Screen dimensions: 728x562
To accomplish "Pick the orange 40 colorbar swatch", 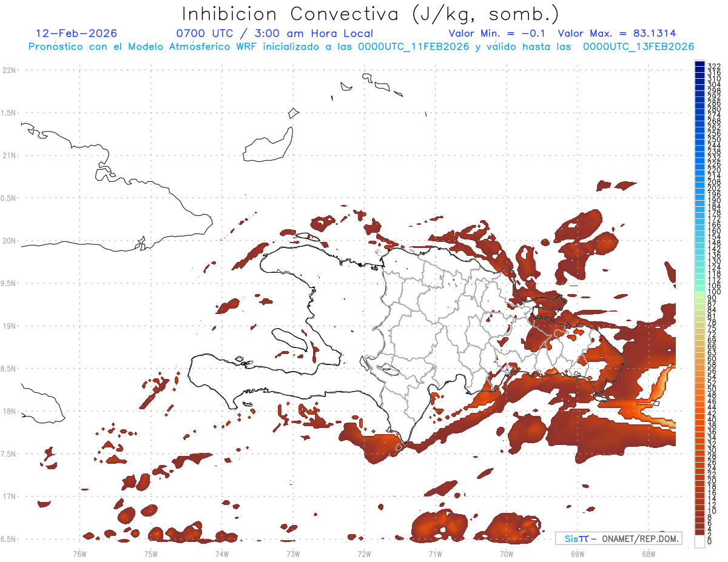I will (699, 419).
